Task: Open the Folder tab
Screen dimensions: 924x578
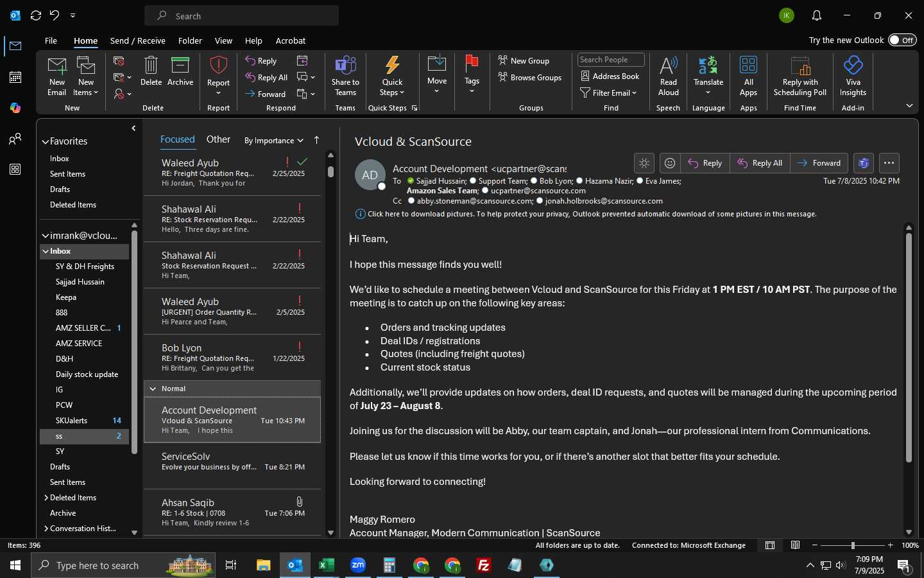Action: click(x=190, y=40)
